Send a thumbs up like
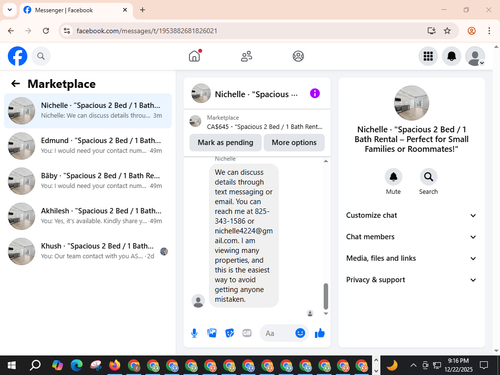 (320, 333)
